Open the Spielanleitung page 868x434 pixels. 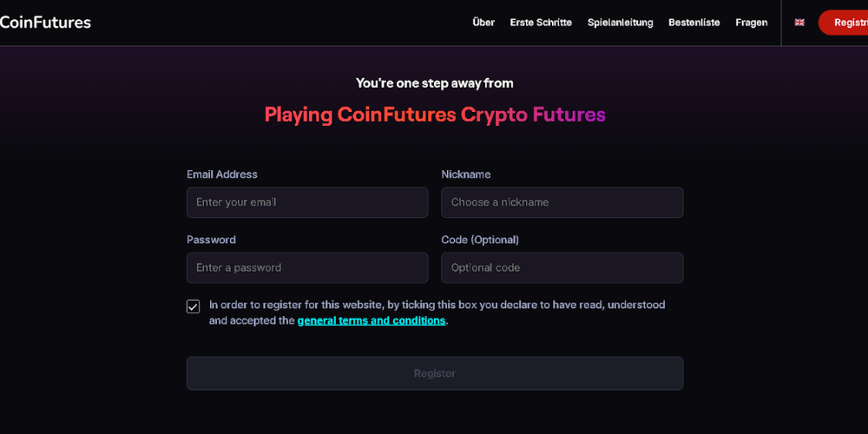point(620,23)
